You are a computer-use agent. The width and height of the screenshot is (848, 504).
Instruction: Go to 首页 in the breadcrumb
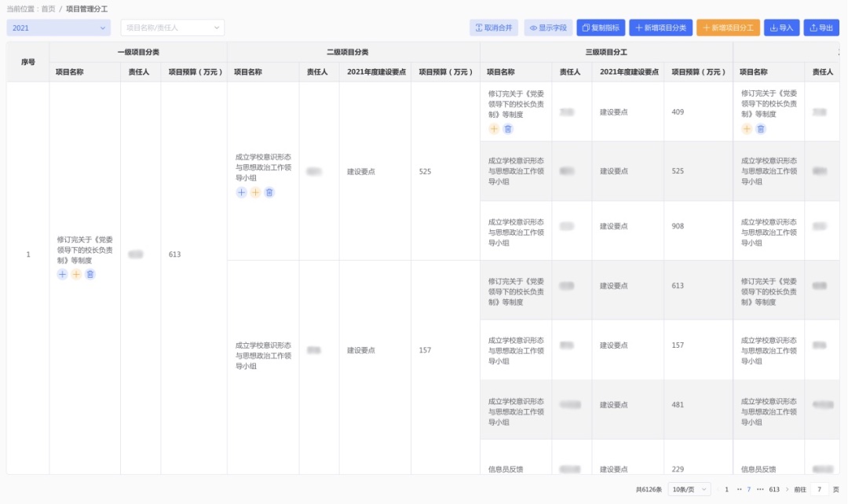[x=49, y=9]
